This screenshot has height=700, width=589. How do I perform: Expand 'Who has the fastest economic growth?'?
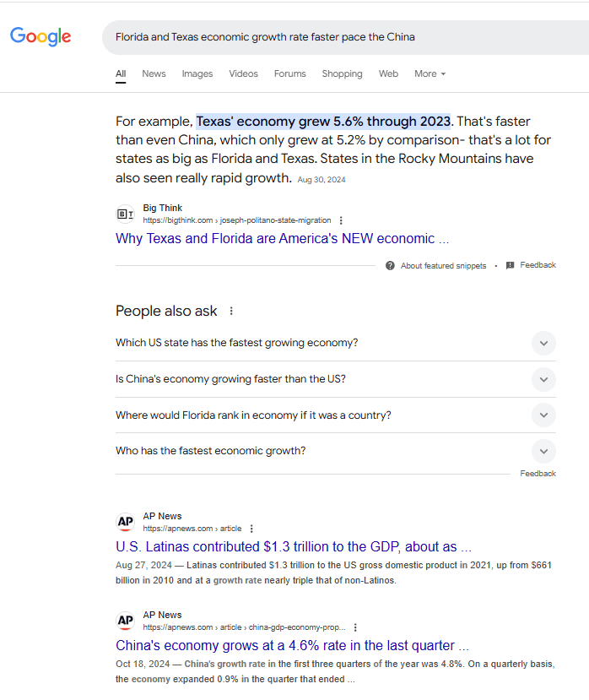click(x=544, y=451)
